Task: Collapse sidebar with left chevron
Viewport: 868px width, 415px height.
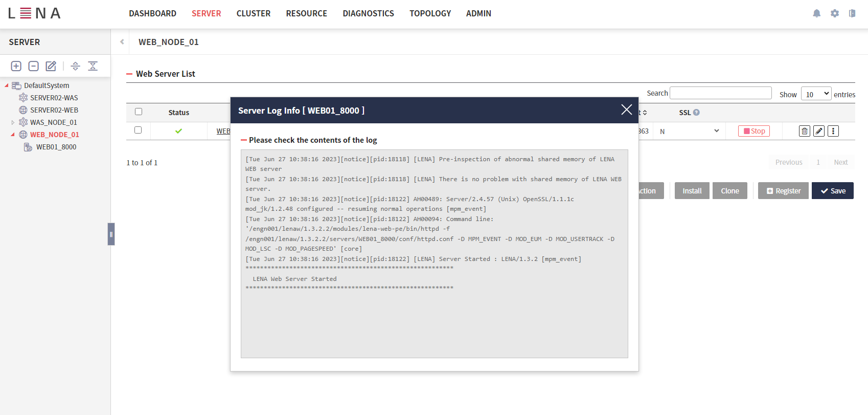Action: tap(122, 42)
